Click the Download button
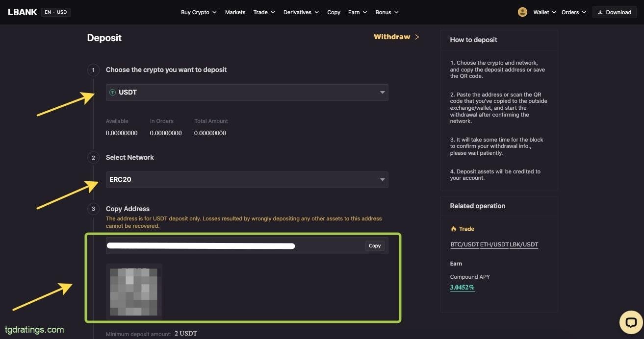This screenshot has width=644, height=339. [614, 12]
